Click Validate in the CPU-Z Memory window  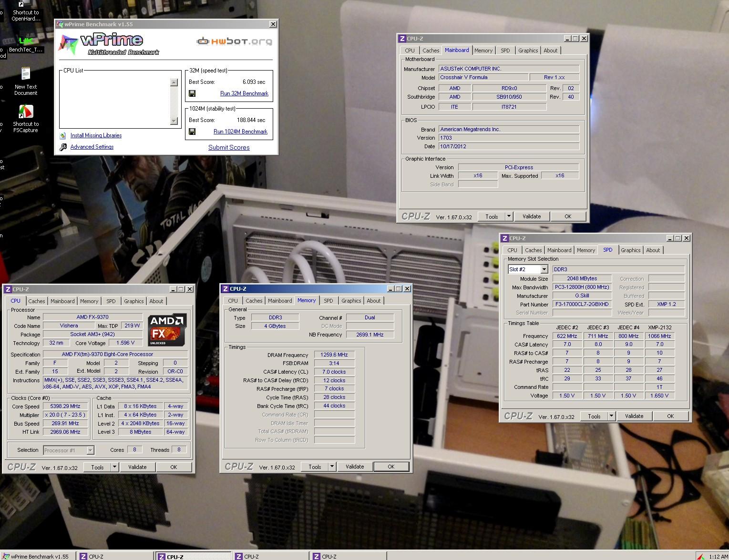point(355,467)
